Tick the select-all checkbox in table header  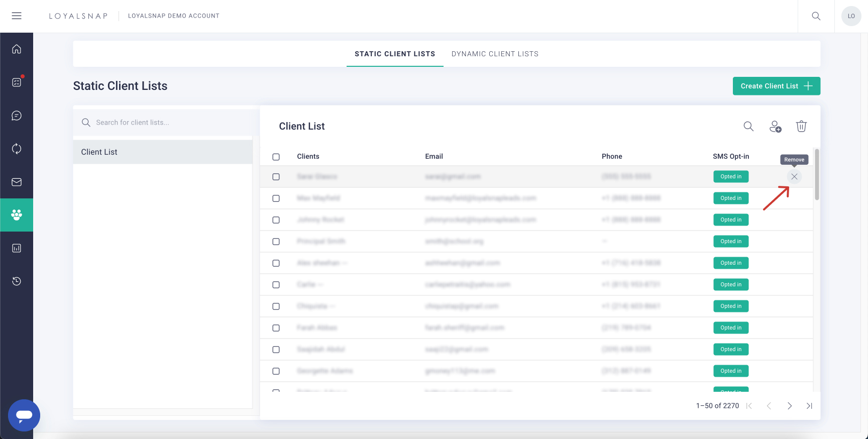click(x=276, y=157)
